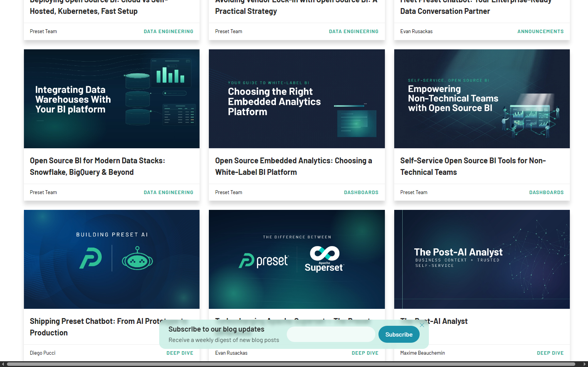The image size is (588, 367).
Task: Click author Maxime Beauchemin
Action: pos(422,353)
